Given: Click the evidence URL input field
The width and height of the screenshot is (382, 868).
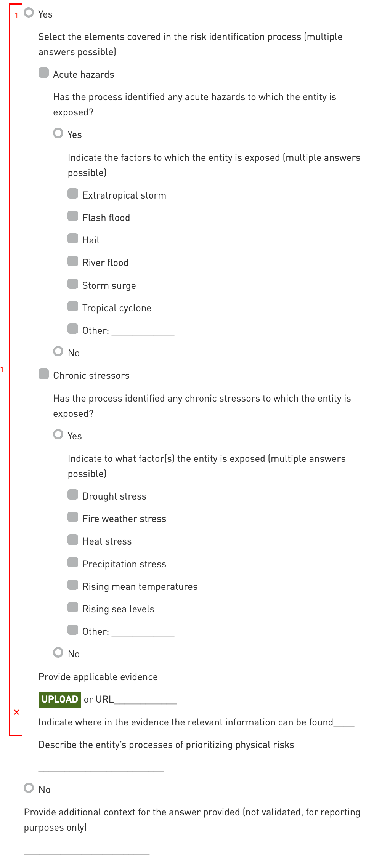Looking at the screenshot, I should click(x=146, y=700).
